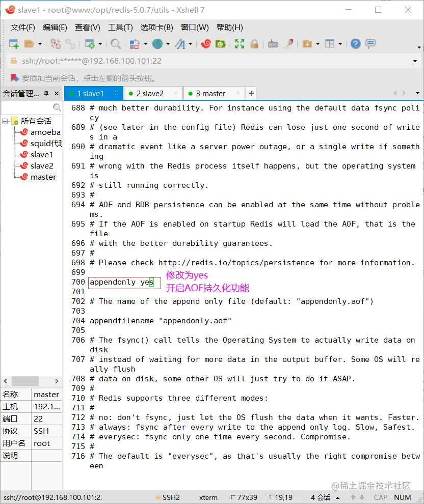Collapse the 所有会话 tree node
424x504 pixels.
point(5,121)
